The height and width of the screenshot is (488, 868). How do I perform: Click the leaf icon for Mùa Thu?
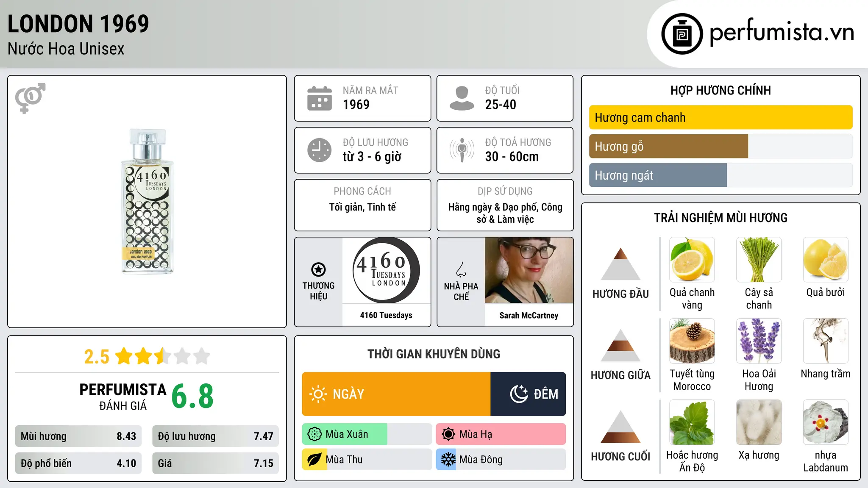(314, 460)
